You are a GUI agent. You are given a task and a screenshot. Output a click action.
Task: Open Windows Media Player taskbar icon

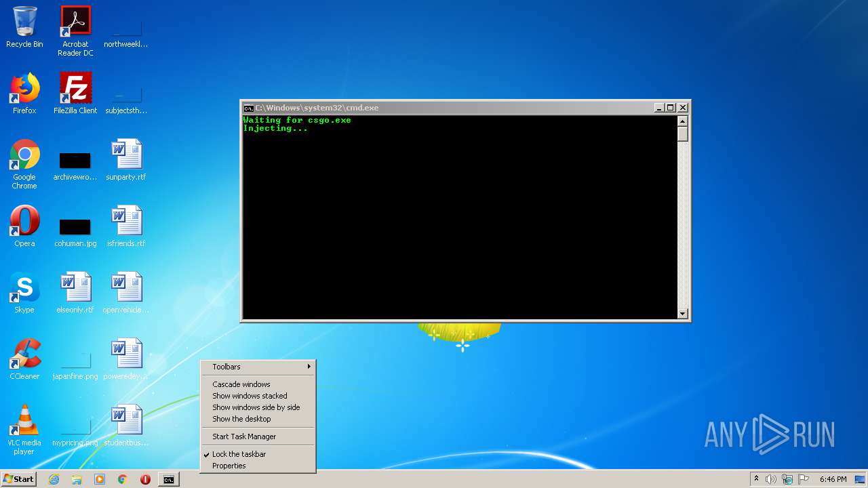(x=100, y=479)
